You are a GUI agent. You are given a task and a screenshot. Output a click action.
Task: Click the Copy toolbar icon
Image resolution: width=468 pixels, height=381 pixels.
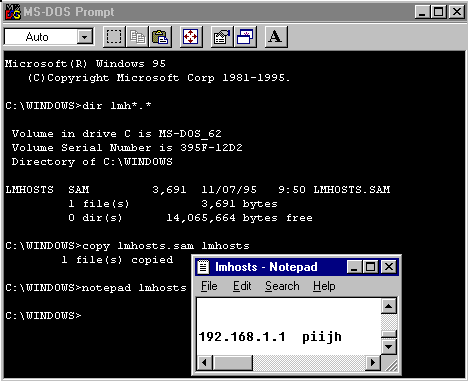[x=137, y=37]
